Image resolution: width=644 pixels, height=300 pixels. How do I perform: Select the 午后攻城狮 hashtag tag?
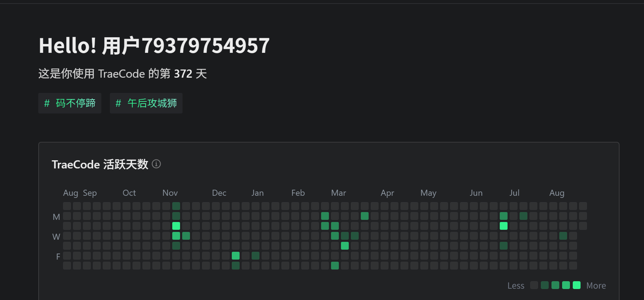pos(146,103)
